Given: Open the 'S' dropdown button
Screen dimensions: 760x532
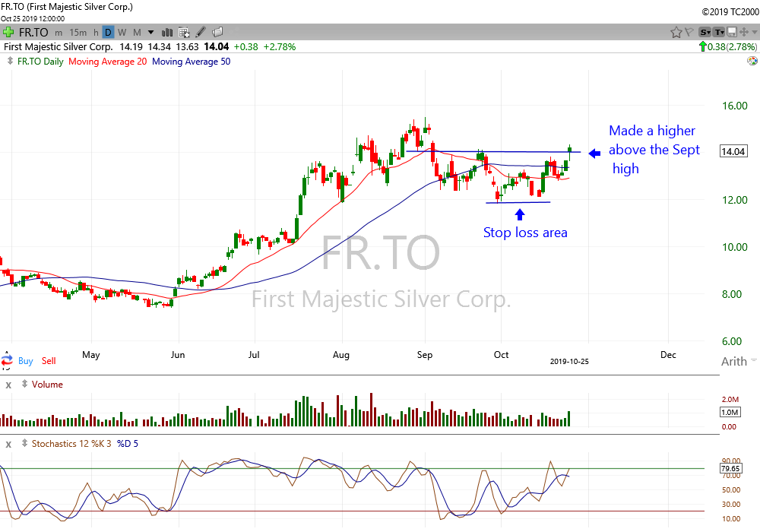Looking at the screenshot, I should 705,33.
